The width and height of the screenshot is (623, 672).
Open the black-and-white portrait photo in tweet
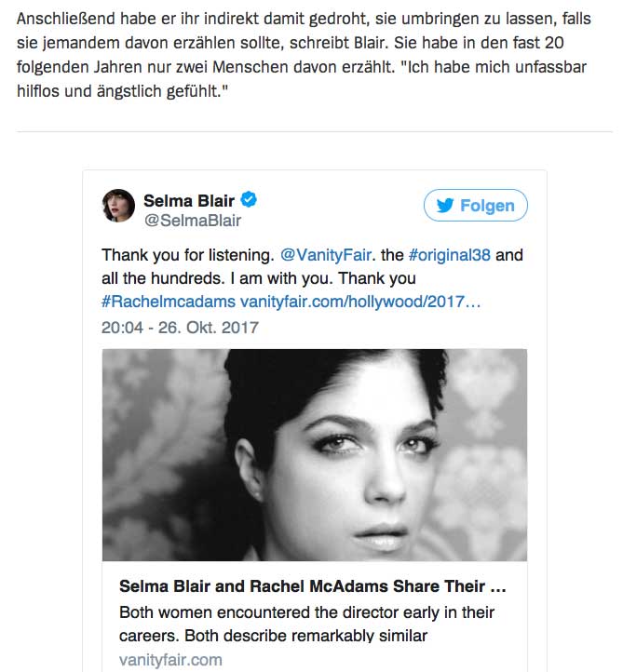(x=315, y=454)
